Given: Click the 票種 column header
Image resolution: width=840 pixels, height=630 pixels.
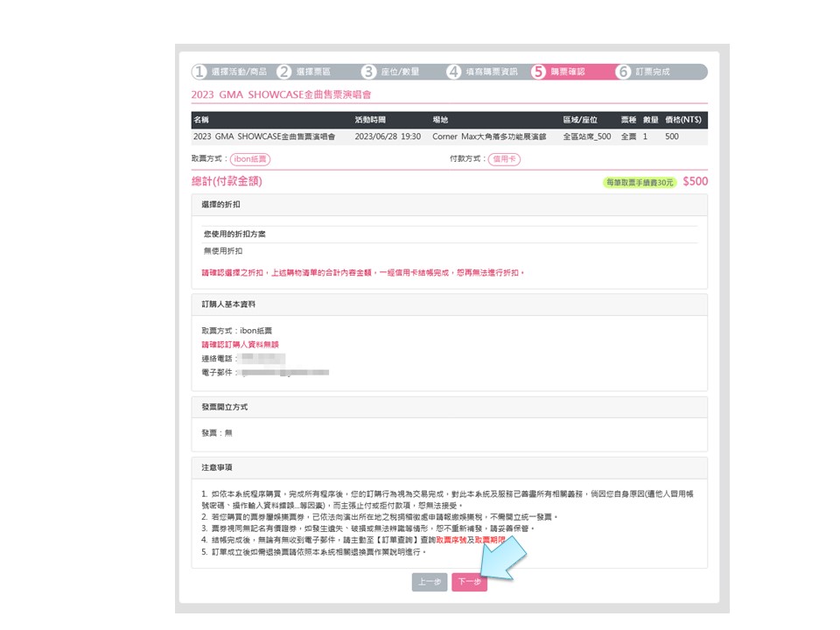Looking at the screenshot, I should 629,120.
